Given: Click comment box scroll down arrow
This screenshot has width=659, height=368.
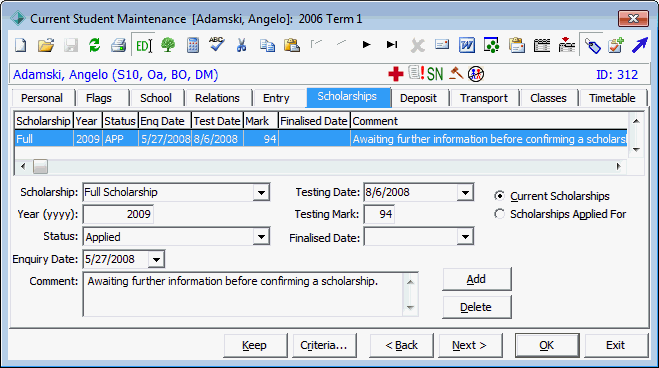Looking at the screenshot, I should coord(410,308).
